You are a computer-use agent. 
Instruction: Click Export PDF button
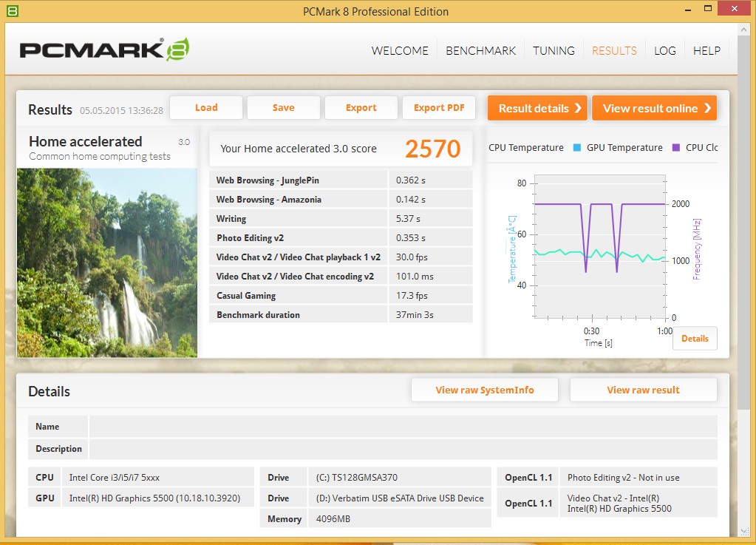439,107
